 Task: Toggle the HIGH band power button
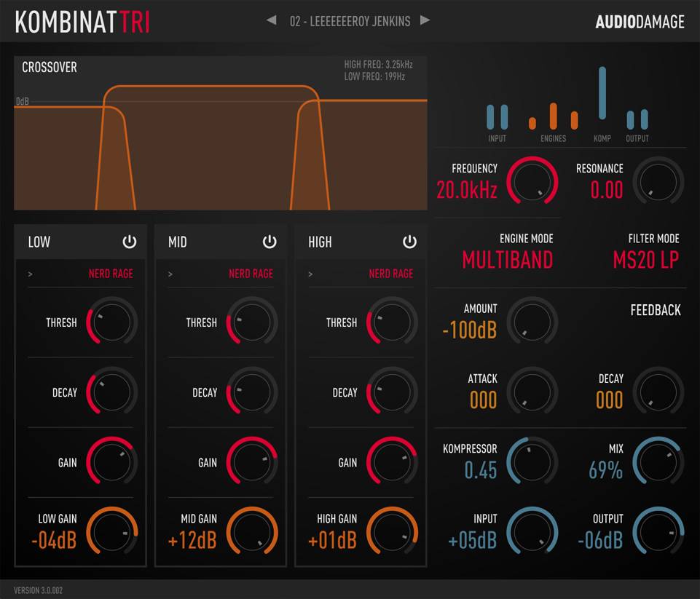tap(409, 242)
